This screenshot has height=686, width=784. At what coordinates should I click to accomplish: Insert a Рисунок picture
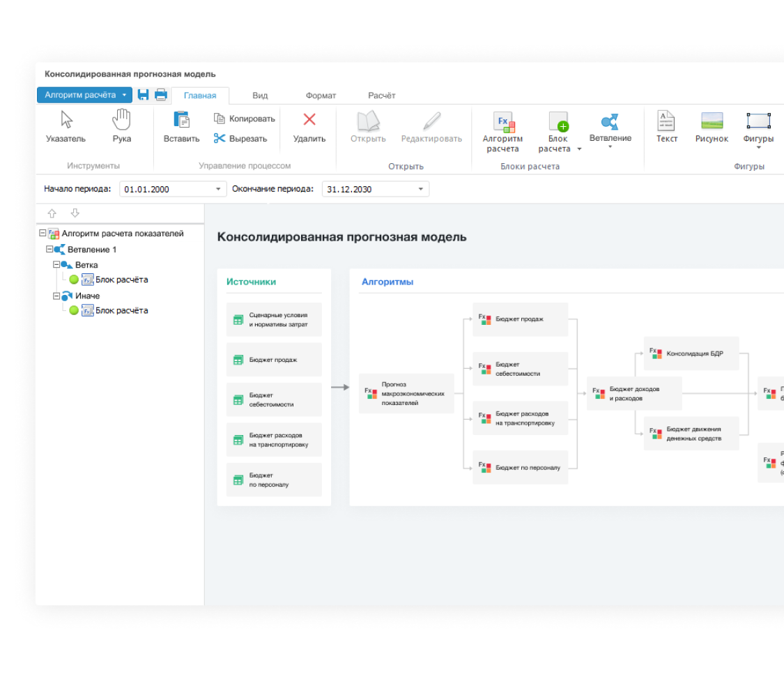click(x=712, y=127)
